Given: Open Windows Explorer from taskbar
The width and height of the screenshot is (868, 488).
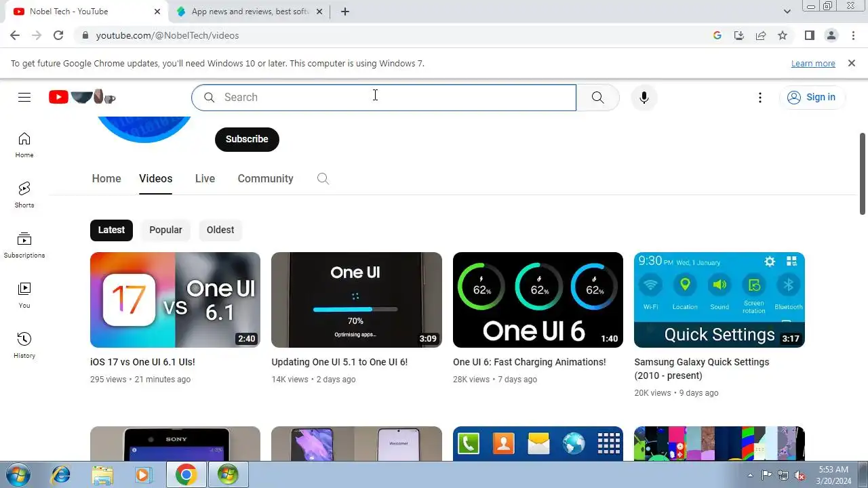Looking at the screenshot, I should pos(102,475).
